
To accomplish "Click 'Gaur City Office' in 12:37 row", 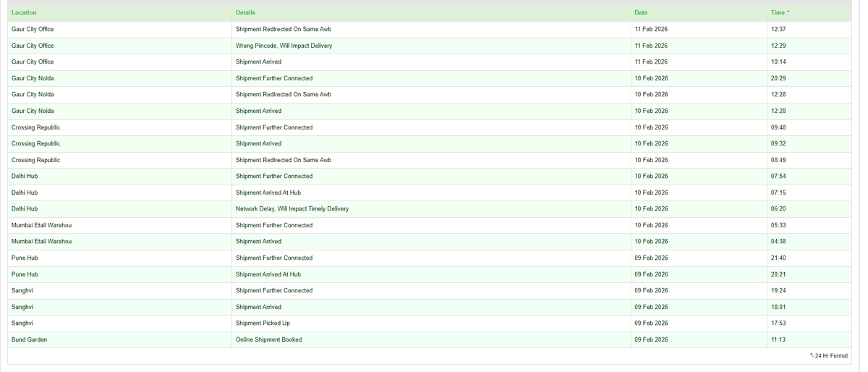I will click(x=33, y=30).
